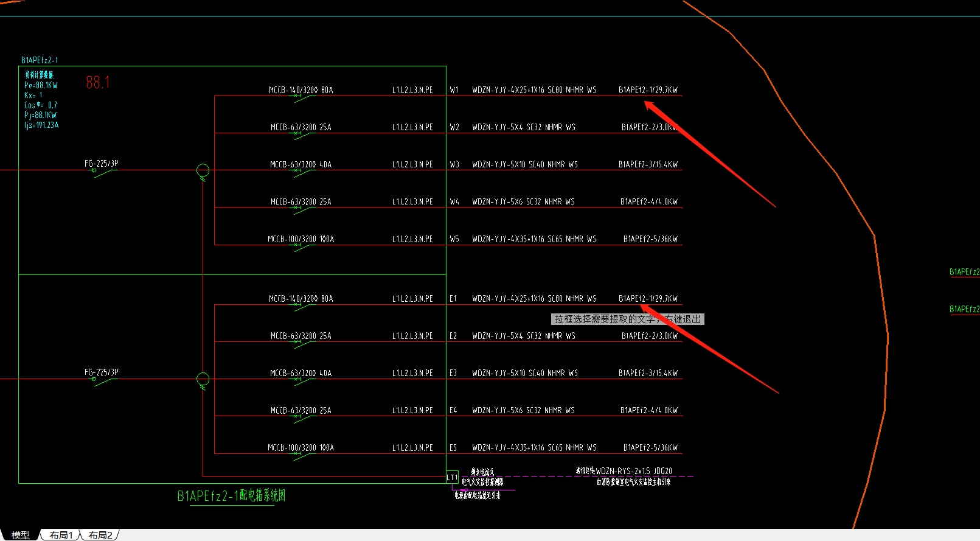Select MCCB-63/3200 40A on the W3 row
The width and height of the screenshot is (980, 541).
coord(301,164)
